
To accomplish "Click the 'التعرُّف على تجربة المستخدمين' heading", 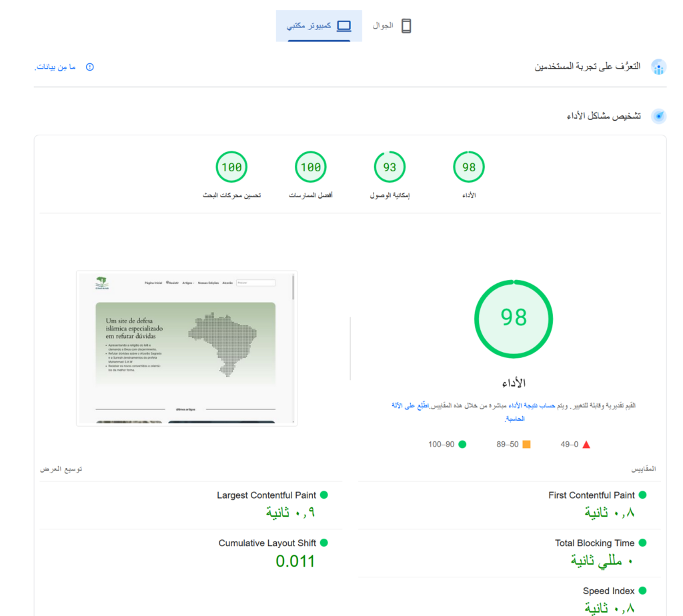I will (x=588, y=67).
